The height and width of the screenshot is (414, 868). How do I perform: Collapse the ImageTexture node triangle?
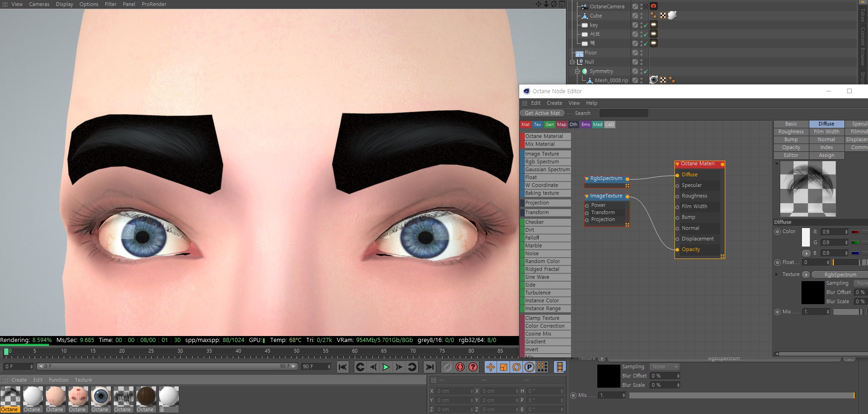point(587,196)
